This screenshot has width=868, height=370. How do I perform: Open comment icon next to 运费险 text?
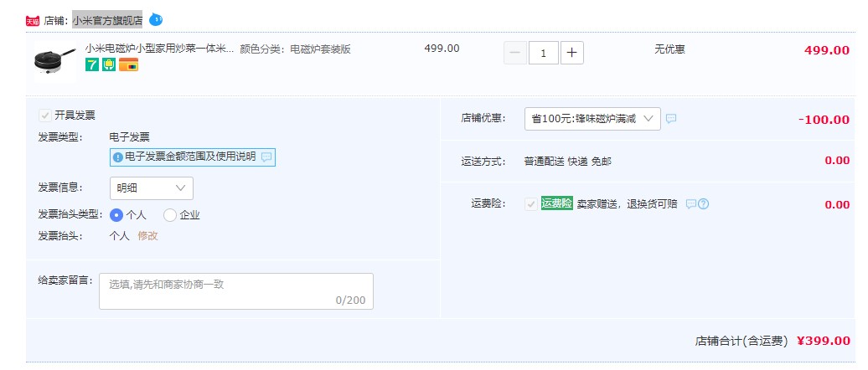point(691,203)
